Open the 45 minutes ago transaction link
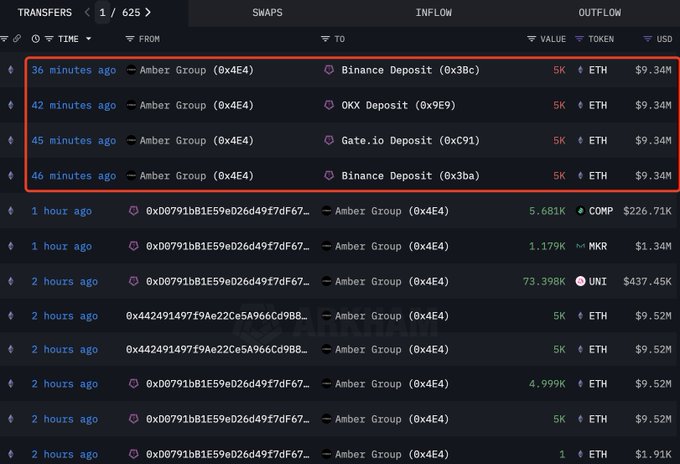Viewport: 680px width, 464px height. click(x=74, y=141)
